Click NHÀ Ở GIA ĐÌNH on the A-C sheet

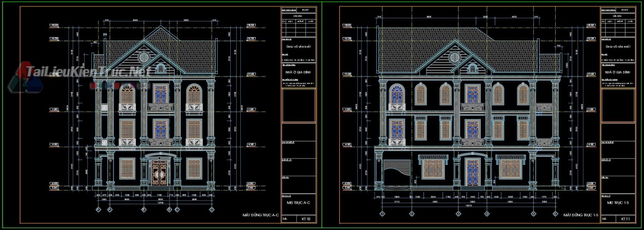tap(299, 72)
